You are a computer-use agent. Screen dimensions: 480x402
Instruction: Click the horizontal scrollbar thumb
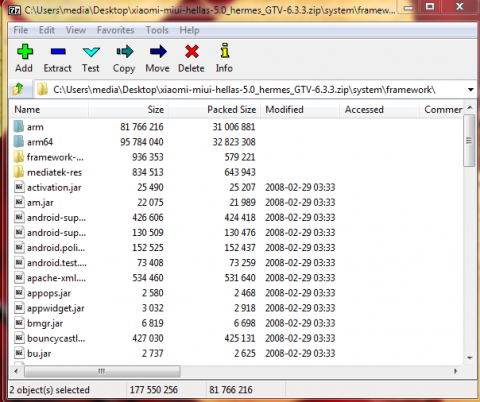(x=102, y=371)
